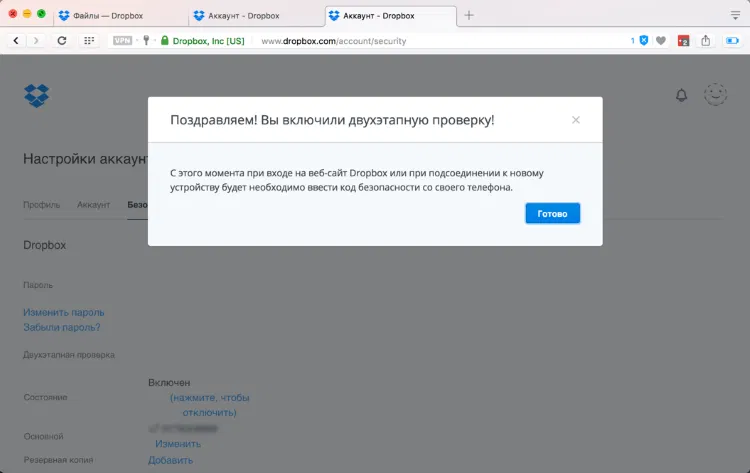Open the speed dial grid icon
The image size is (750, 473).
click(x=89, y=41)
